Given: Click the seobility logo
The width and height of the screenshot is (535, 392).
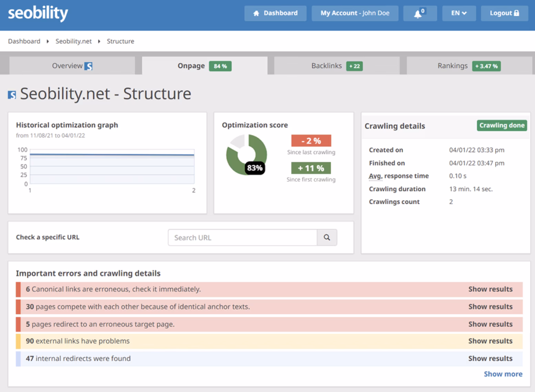Looking at the screenshot, I should (x=38, y=13).
